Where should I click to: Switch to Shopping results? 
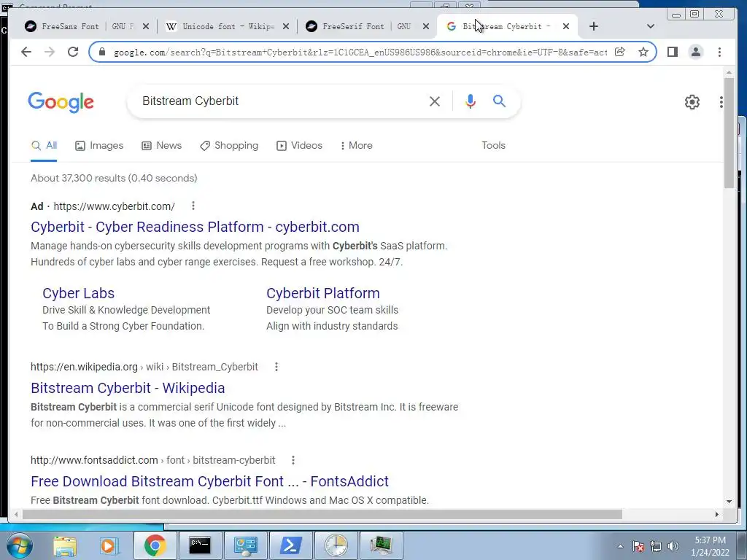pos(228,146)
